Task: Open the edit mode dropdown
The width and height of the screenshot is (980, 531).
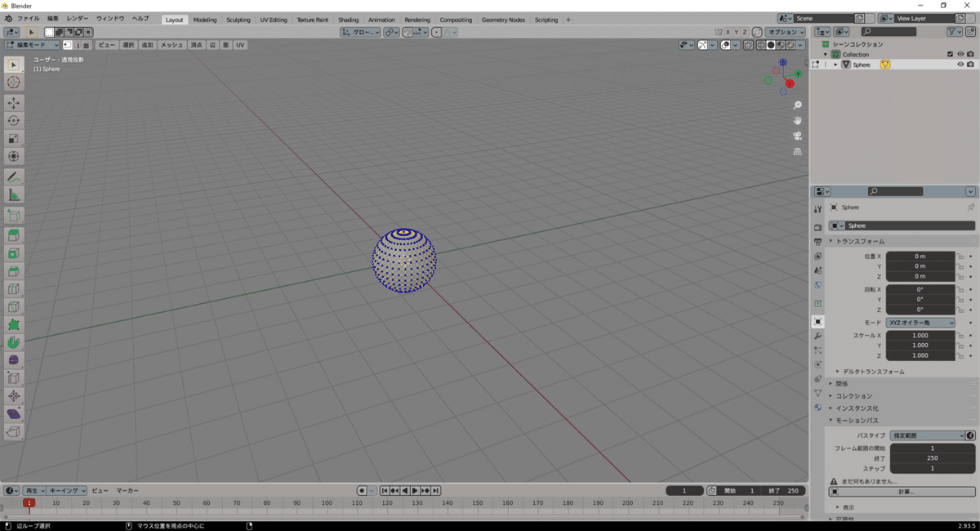Action: [33, 45]
